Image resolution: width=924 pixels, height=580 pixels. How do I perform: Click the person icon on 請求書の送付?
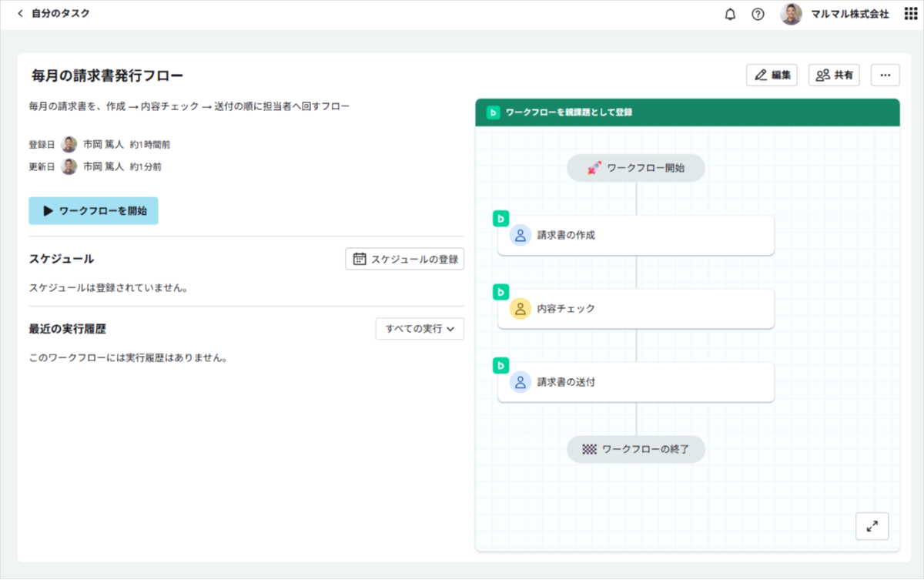click(x=521, y=382)
